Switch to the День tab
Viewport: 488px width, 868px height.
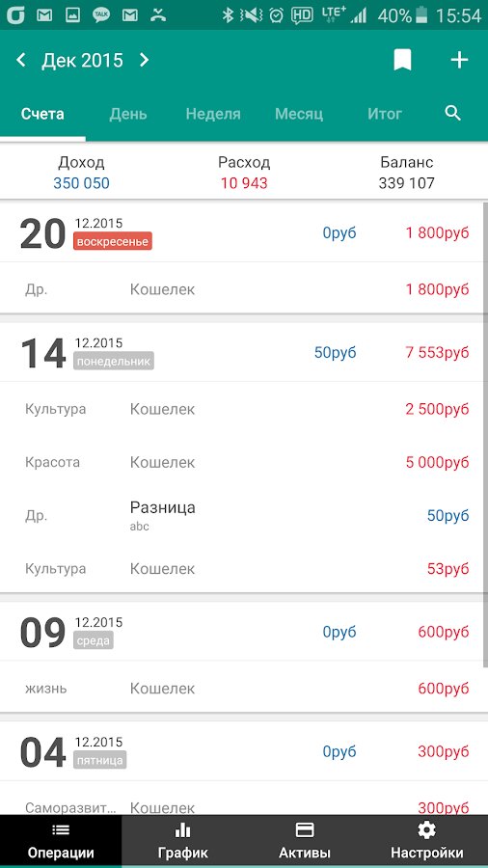pos(128,114)
